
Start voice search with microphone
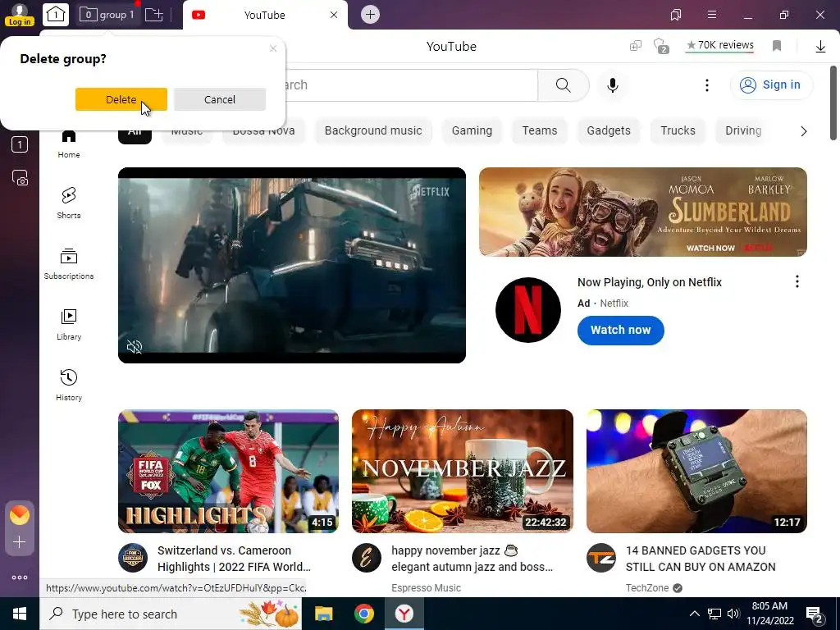click(x=613, y=85)
